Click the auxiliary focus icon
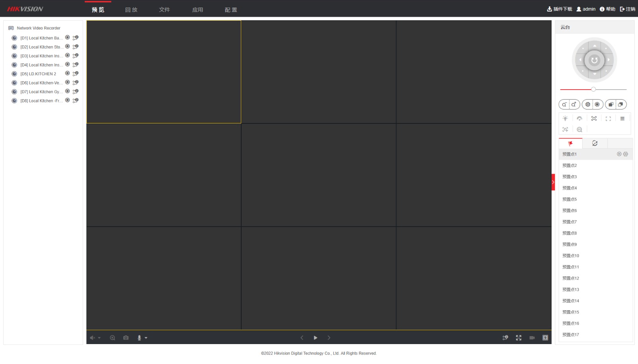The height and width of the screenshot is (364, 638). click(x=594, y=119)
